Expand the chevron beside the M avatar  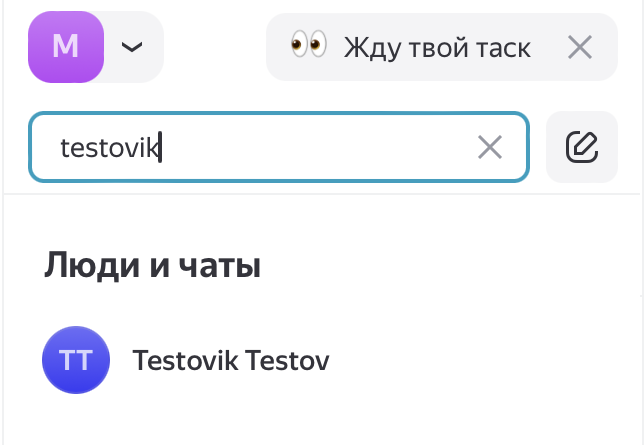click(132, 47)
